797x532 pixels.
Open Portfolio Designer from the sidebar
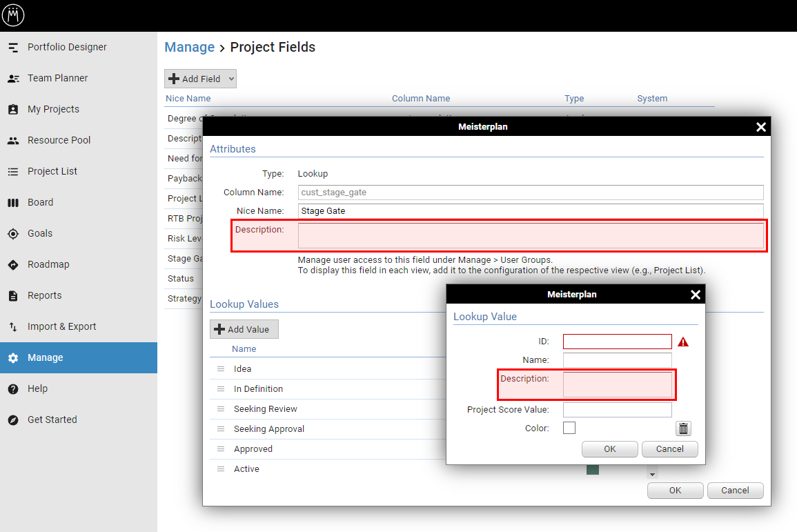coord(67,47)
